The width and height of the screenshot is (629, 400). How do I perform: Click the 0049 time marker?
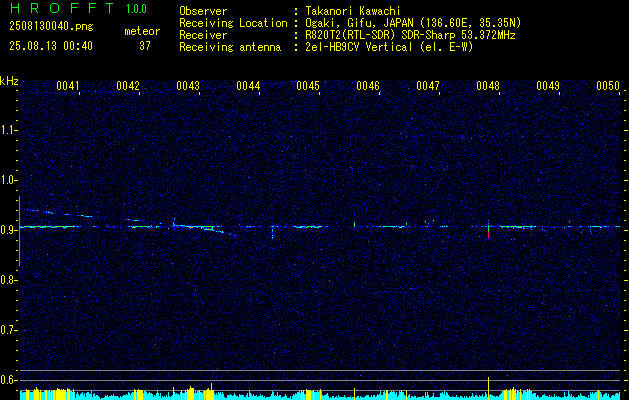[x=548, y=85]
